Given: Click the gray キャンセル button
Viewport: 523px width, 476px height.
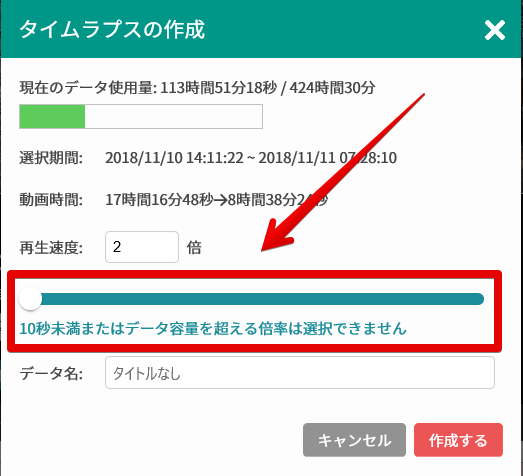Looking at the screenshot, I should 354,440.
